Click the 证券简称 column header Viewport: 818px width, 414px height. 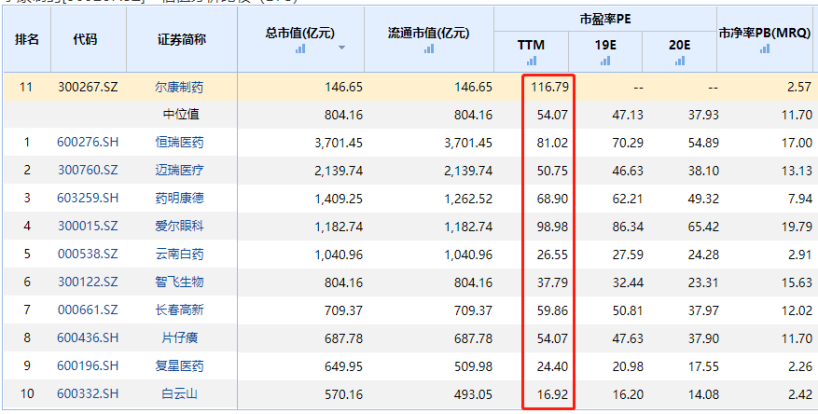182,40
